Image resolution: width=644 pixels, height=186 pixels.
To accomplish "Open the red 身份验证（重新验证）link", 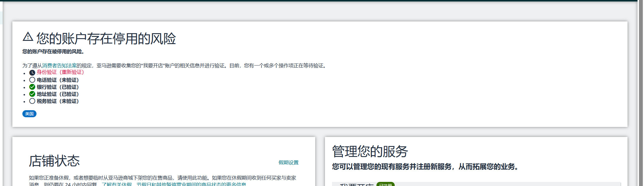I will pos(60,72).
